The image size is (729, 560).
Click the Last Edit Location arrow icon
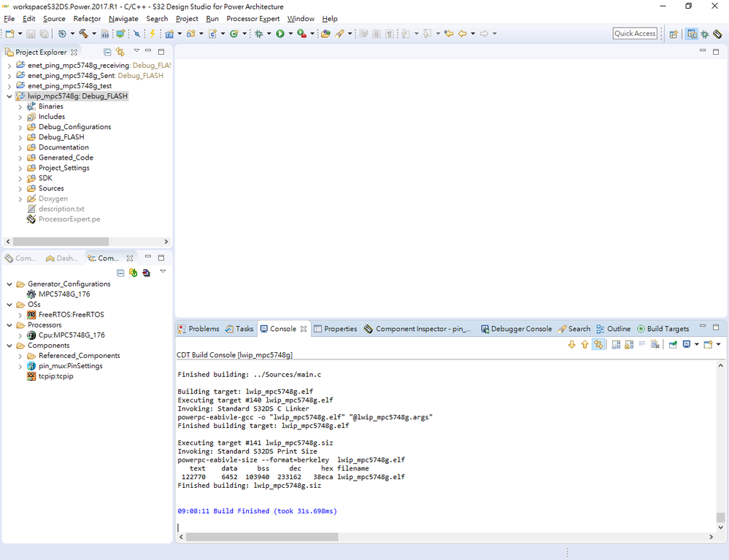coord(449,34)
